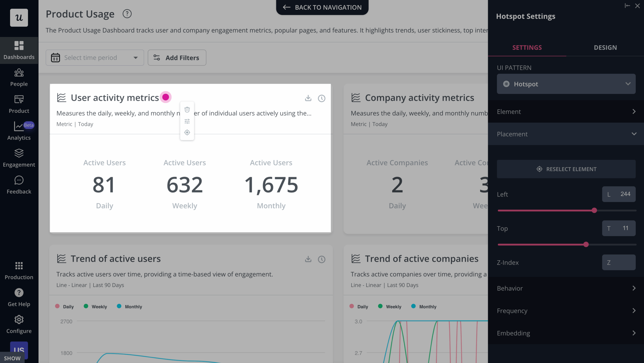Image resolution: width=644 pixels, height=363 pixels.
Task: Click the delete icon on the hotspot toolbar
Action: pos(187,109)
